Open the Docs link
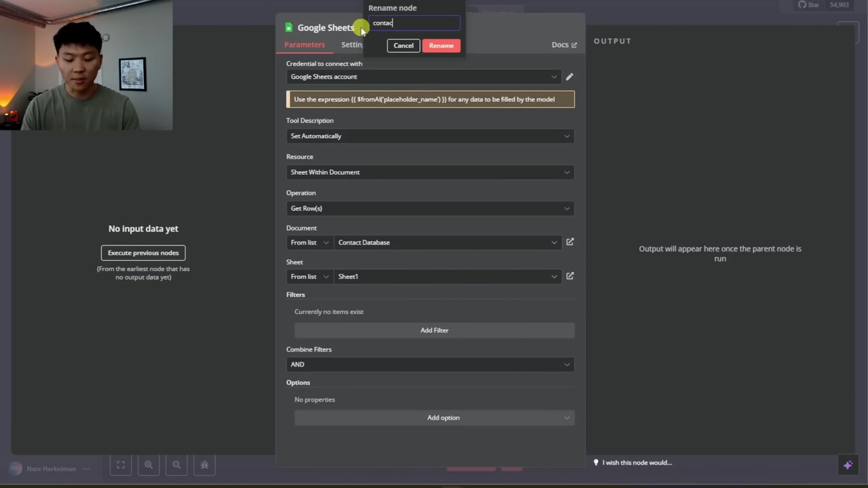This screenshot has height=488, width=868. (x=564, y=45)
